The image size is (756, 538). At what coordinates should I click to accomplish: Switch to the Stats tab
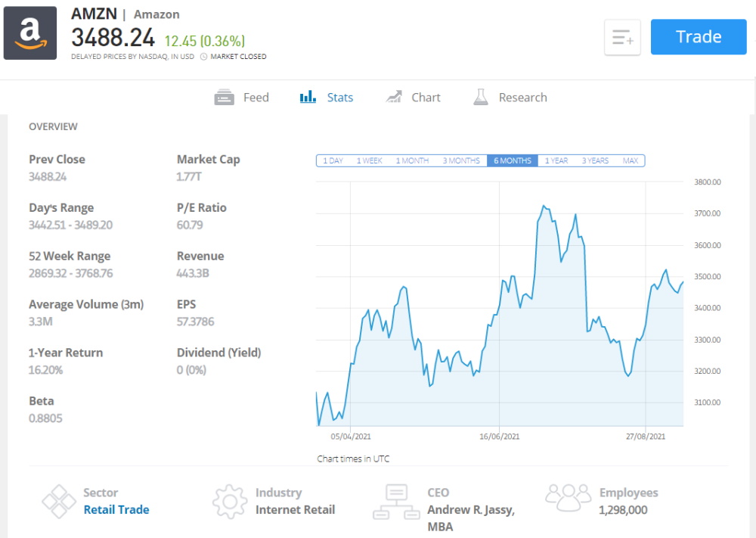pos(327,97)
